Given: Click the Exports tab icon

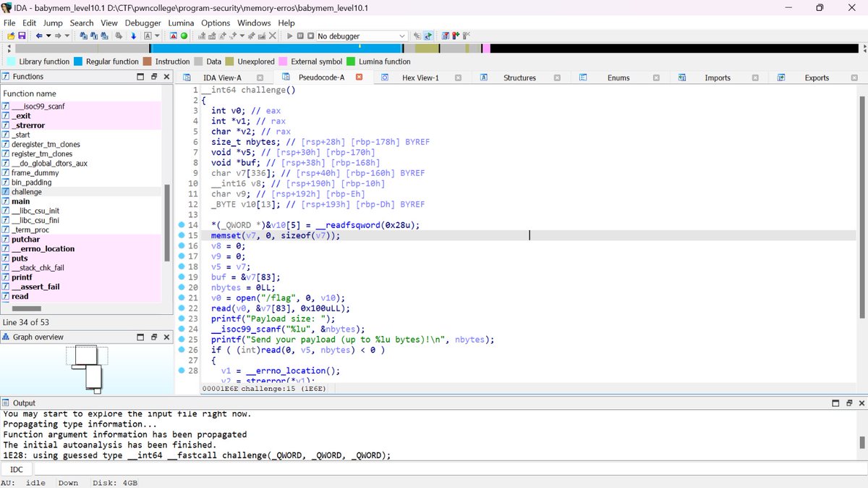Looking at the screenshot, I should [x=781, y=77].
